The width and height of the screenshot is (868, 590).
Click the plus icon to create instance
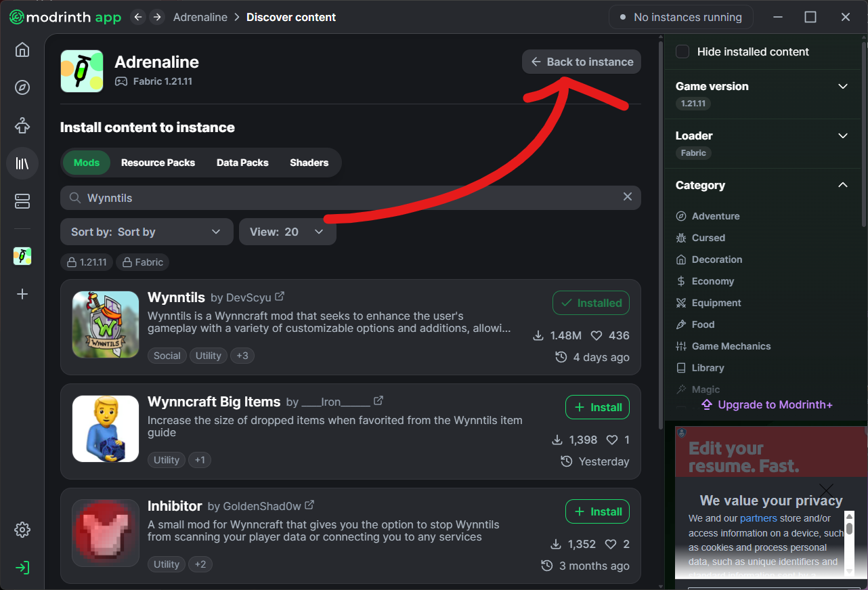click(x=22, y=294)
